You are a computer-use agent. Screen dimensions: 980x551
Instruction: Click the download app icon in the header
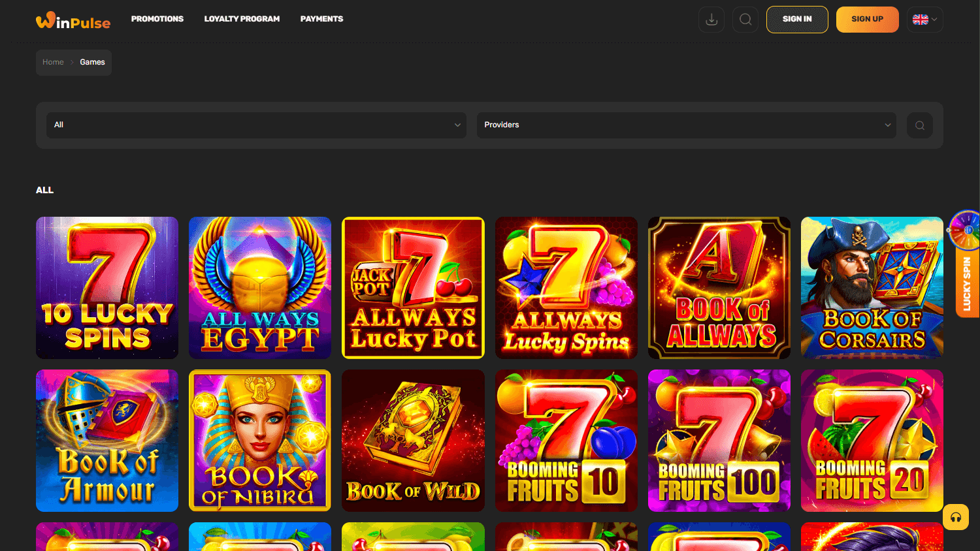click(711, 19)
